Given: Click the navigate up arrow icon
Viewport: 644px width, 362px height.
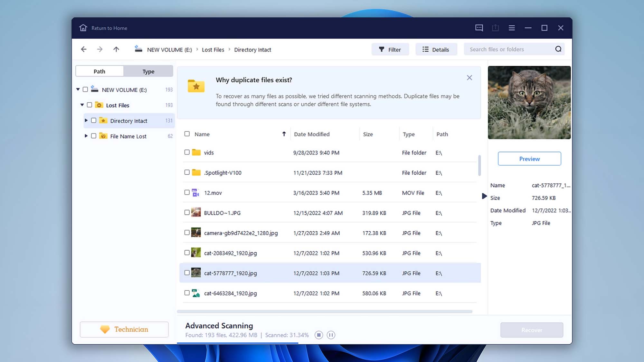Looking at the screenshot, I should tap(116, 49).
